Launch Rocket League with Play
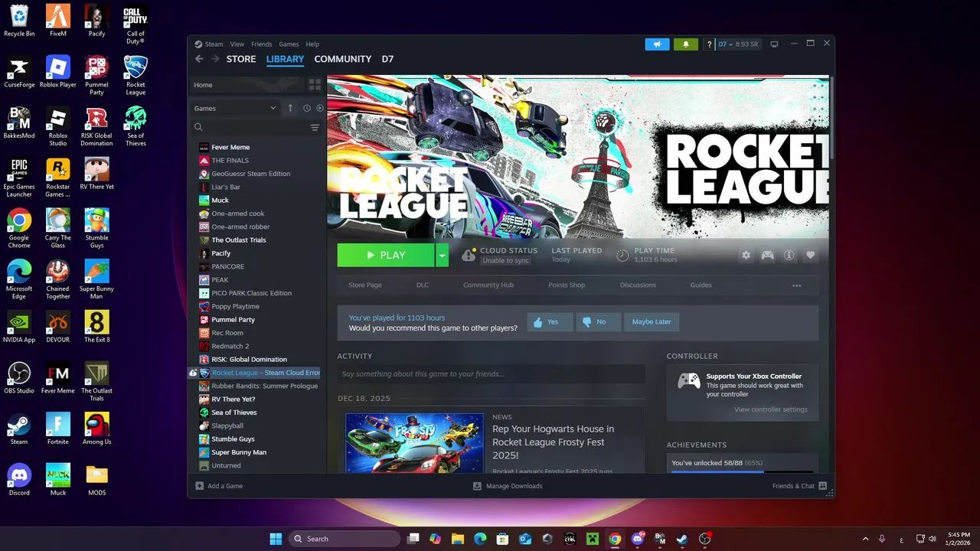The image size is (980, 551). click(x=386, y=255)
